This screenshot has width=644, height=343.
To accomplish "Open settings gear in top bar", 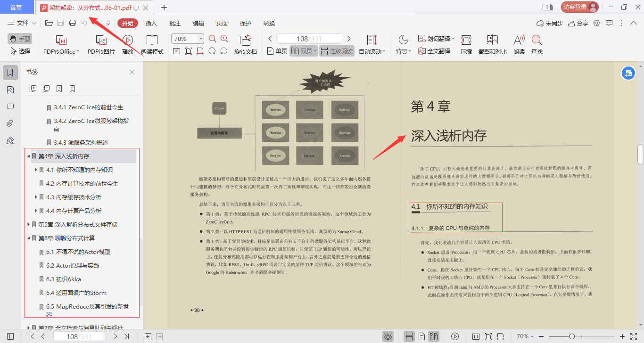I will (597, 23).
